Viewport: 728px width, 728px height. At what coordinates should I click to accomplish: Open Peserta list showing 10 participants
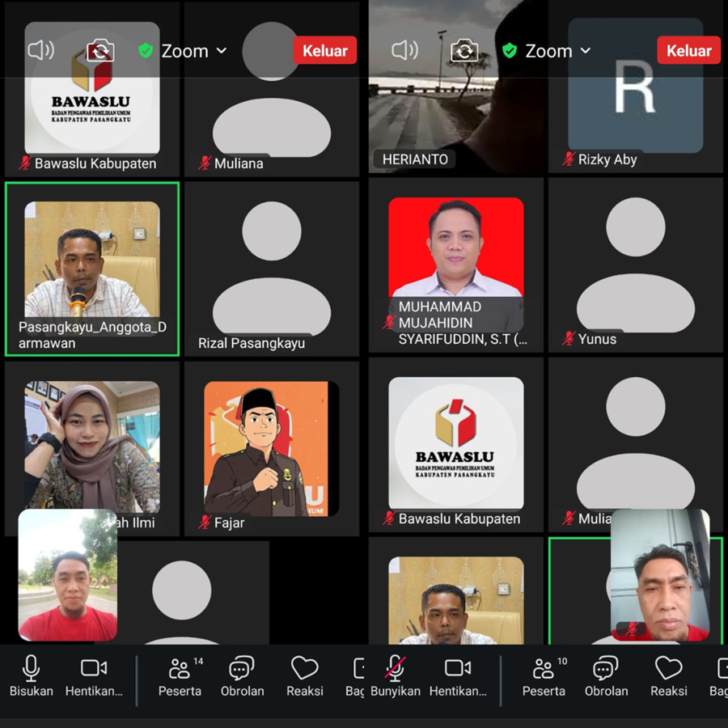point(544,676)
